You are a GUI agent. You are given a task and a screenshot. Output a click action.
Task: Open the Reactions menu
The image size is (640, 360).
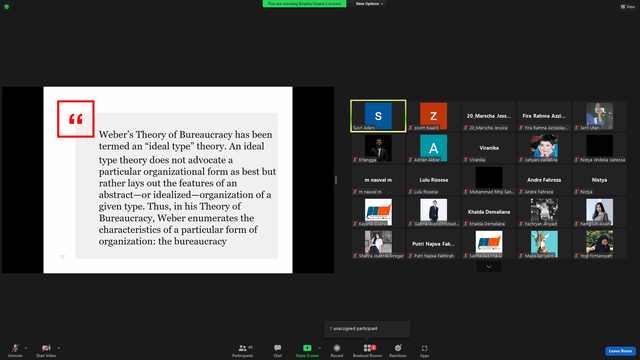398,351
